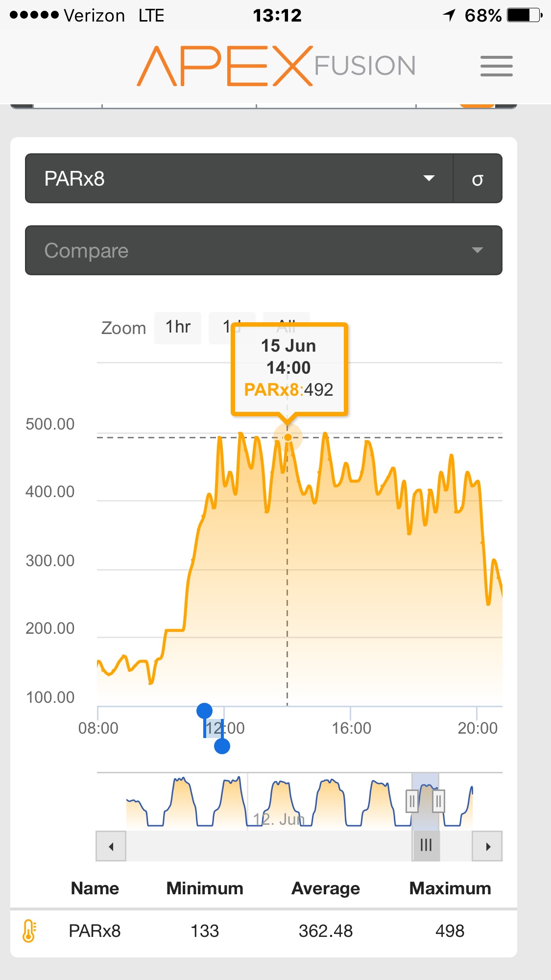Click the lower blue text selection handle

coord(222,746)
